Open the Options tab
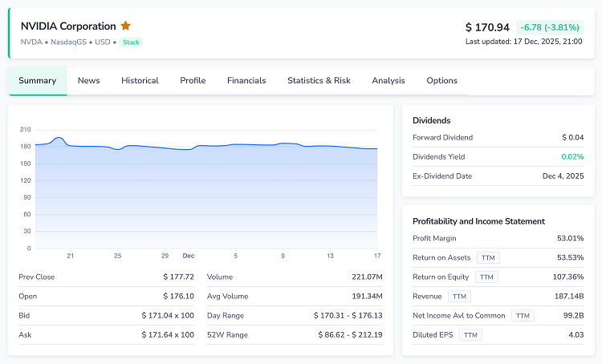Viewport: 602px width, 364px height. 441,80
